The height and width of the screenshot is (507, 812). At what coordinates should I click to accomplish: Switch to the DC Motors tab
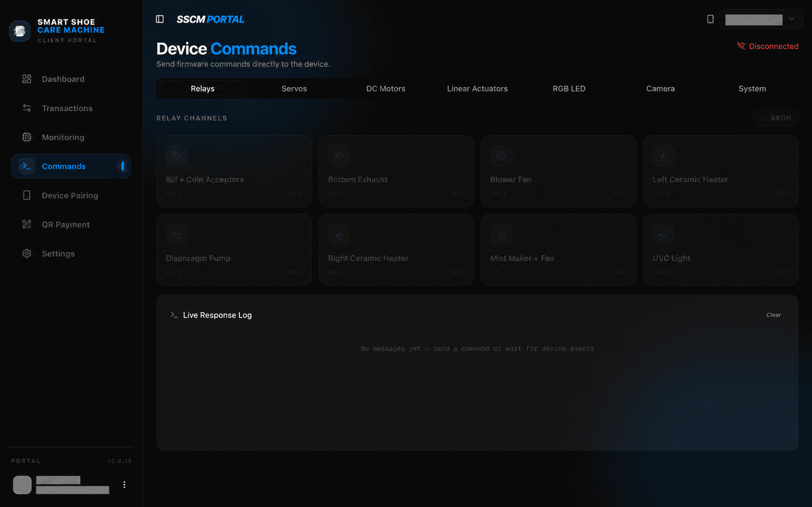(x=386, y=89)
